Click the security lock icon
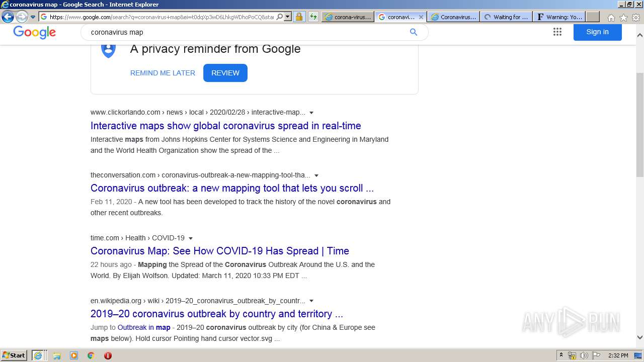 pyautogui.click(x=299, y=17)
